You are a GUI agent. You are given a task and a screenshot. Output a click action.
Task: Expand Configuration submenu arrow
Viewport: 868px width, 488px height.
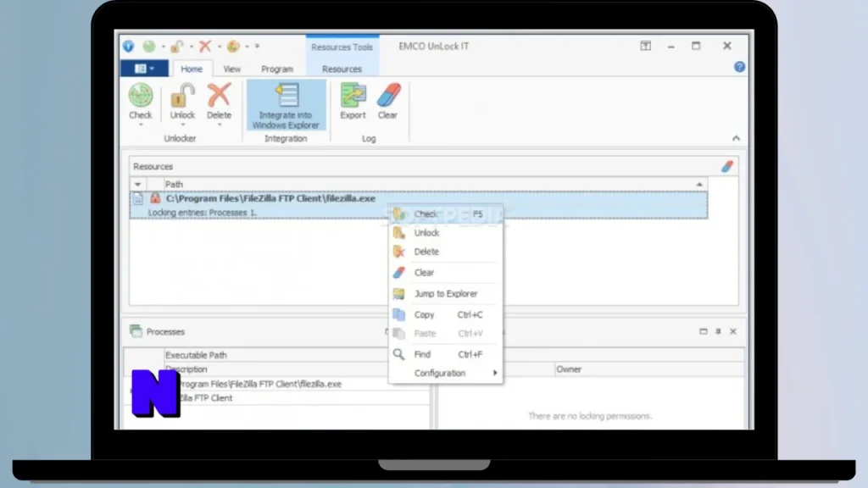coord(495,373)
